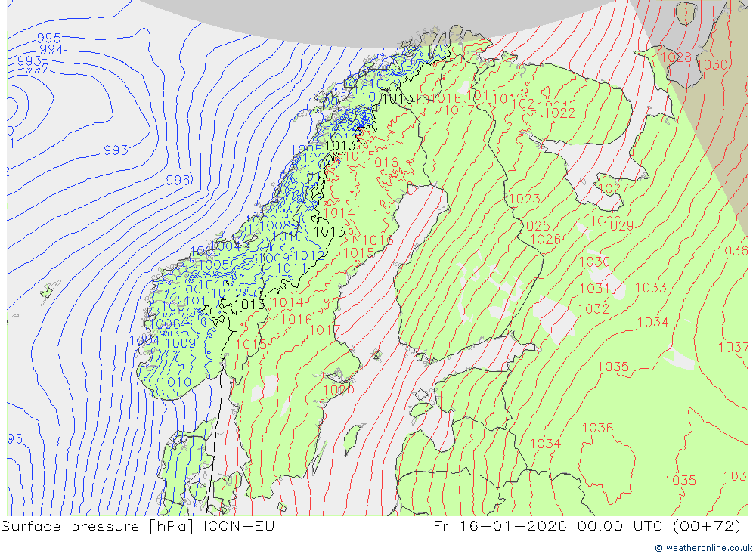
Task: Click the red 1023 isobar label
Action: [524, 199]
